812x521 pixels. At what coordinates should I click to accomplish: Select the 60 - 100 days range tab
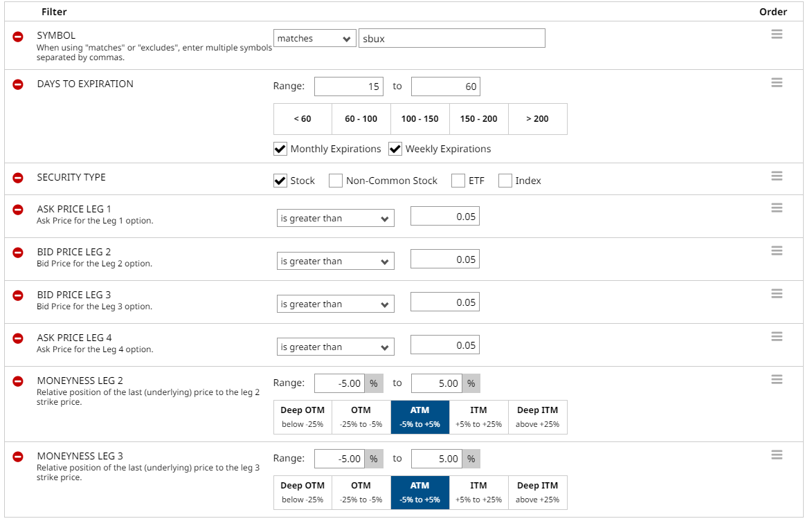[361, 119]
